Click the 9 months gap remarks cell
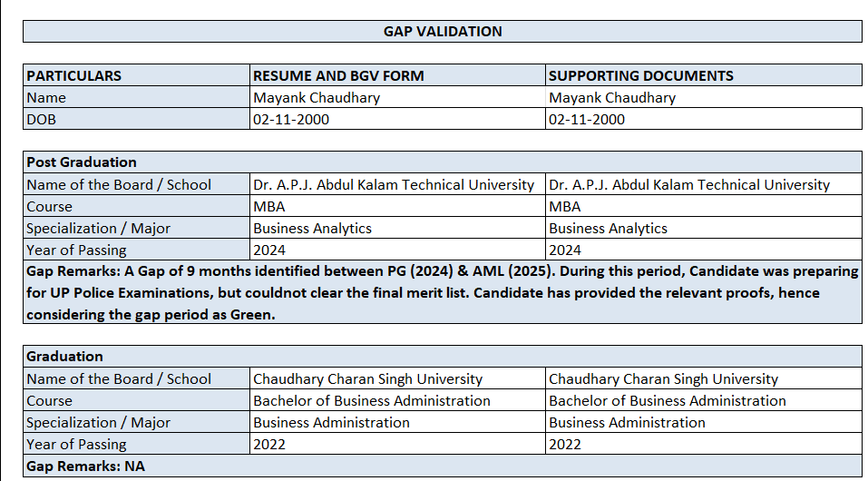The height and width of the screenshot is (481, 868). click(x=442, y=292)
